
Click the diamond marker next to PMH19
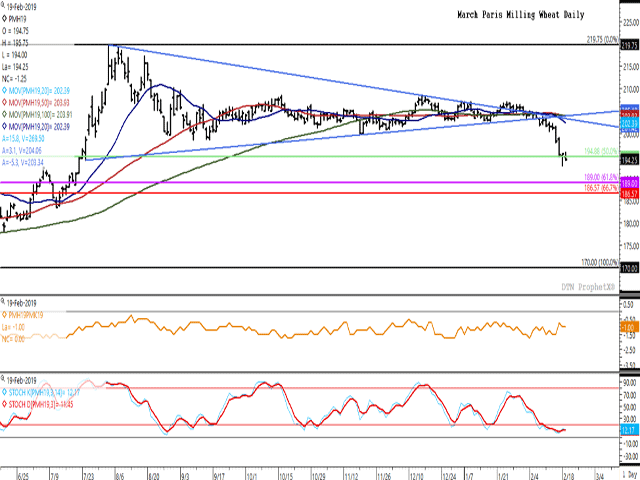tap(4, 19)
